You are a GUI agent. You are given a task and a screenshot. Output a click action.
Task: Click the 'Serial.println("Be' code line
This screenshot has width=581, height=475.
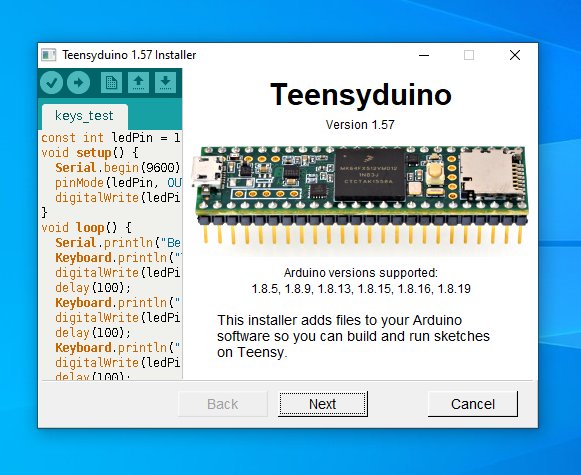pos(118,243)
